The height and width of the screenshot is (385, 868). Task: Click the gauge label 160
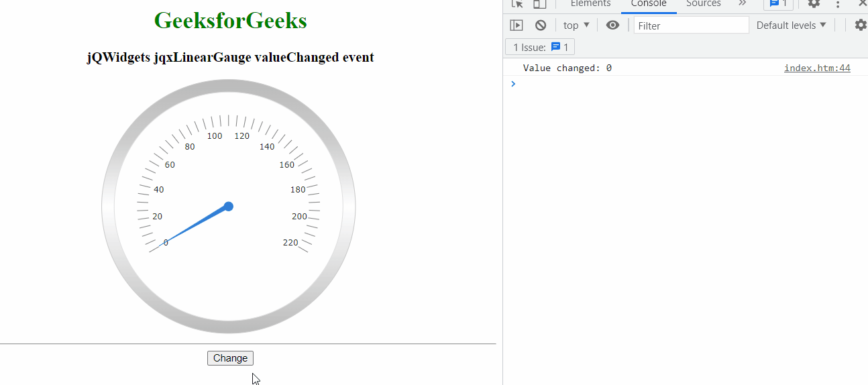click(x=287, y=165)
